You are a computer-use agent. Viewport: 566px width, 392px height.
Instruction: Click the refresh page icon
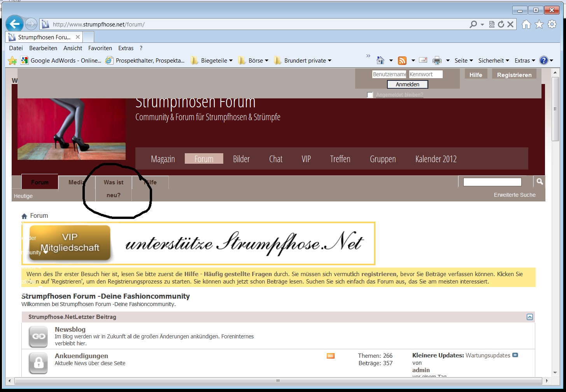click(501, 24)
